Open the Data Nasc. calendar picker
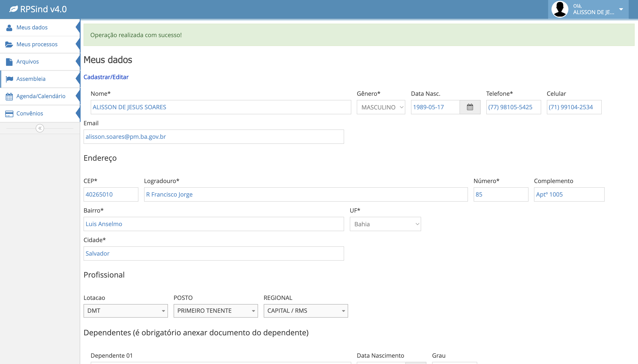638x364 pixels. [470, 107]
